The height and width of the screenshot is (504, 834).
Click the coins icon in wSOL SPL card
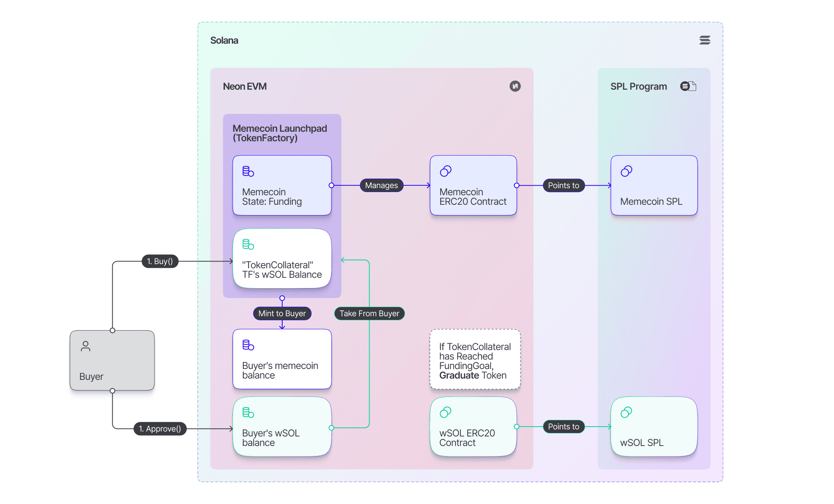(x=626, y=412)
